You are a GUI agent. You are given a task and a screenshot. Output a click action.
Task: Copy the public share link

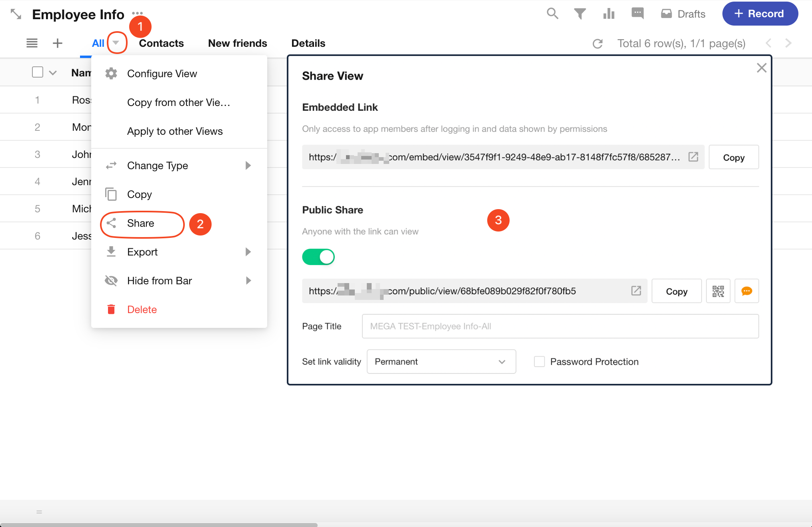pos(676,291)
